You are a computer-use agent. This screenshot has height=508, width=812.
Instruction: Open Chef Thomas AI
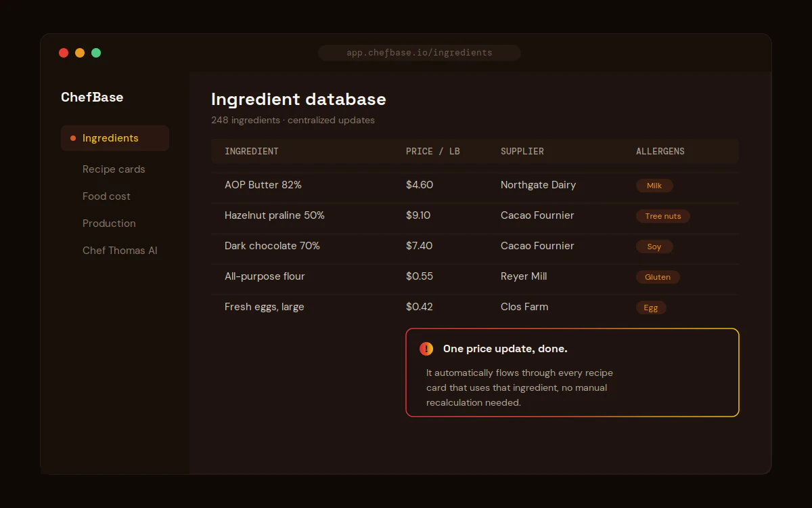click(120, 251)
